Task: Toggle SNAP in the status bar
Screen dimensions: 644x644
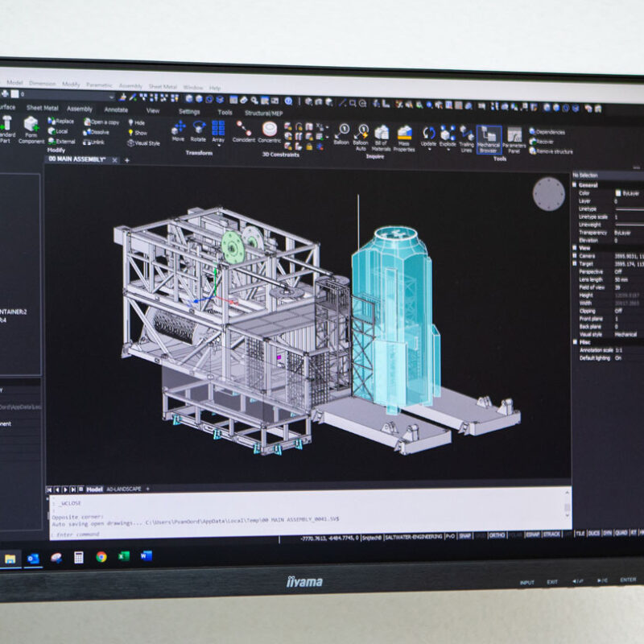Action: (464, 535)
